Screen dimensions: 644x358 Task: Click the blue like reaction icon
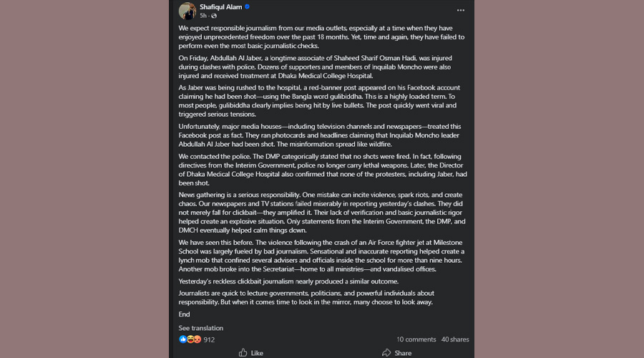point(182,339)
